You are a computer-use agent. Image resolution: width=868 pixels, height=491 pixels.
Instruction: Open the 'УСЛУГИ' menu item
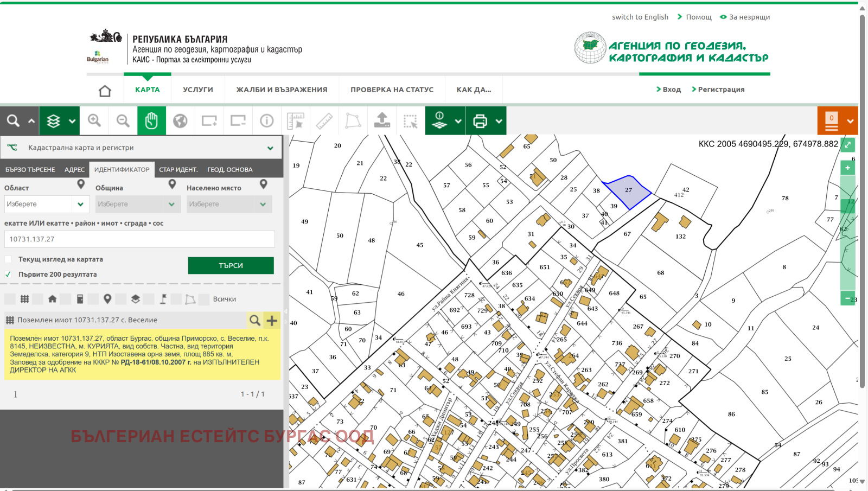[198, 90]
